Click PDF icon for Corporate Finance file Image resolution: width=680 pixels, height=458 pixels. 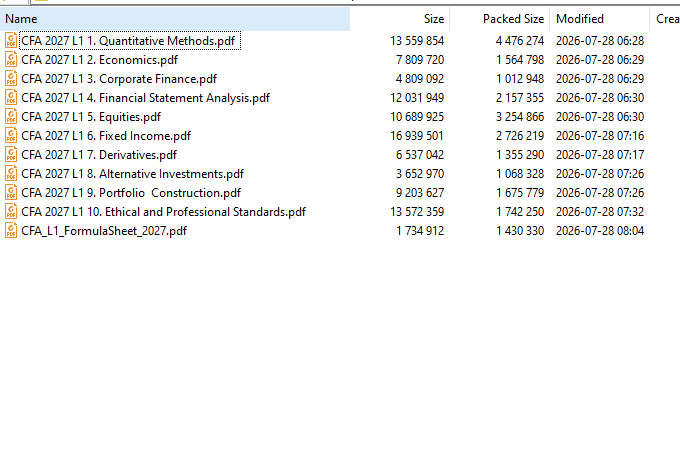11,79
